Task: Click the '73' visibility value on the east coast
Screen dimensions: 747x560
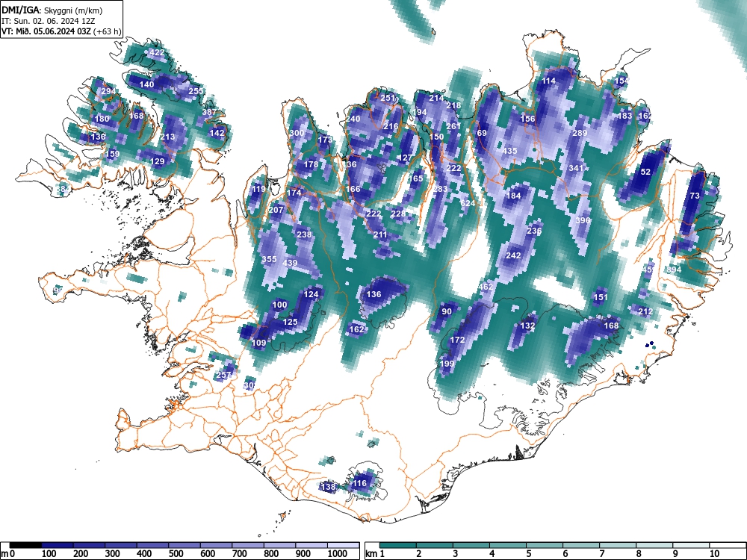Action: point(695,196)
